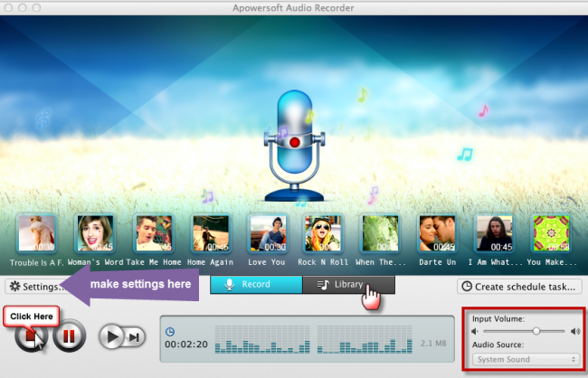
Task: Click the Rock N Roll song title
Action: click(323, 262)
